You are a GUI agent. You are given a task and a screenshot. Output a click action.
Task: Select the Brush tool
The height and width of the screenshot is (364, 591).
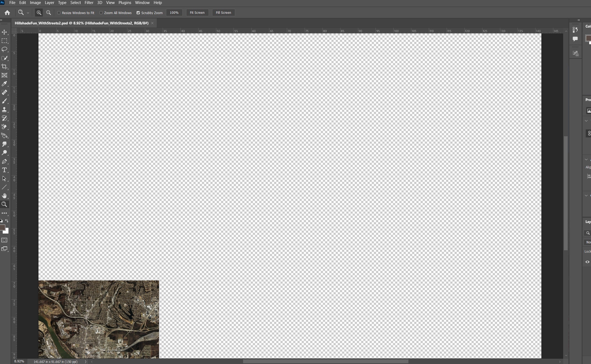pos(5,101)
